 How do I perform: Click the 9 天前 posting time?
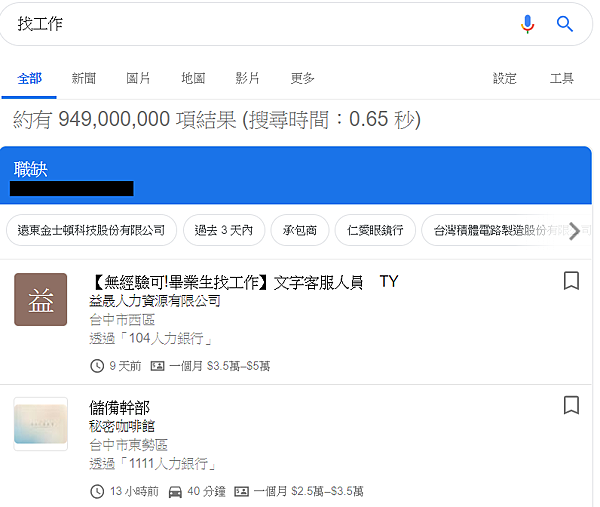(x=125, y=366)
